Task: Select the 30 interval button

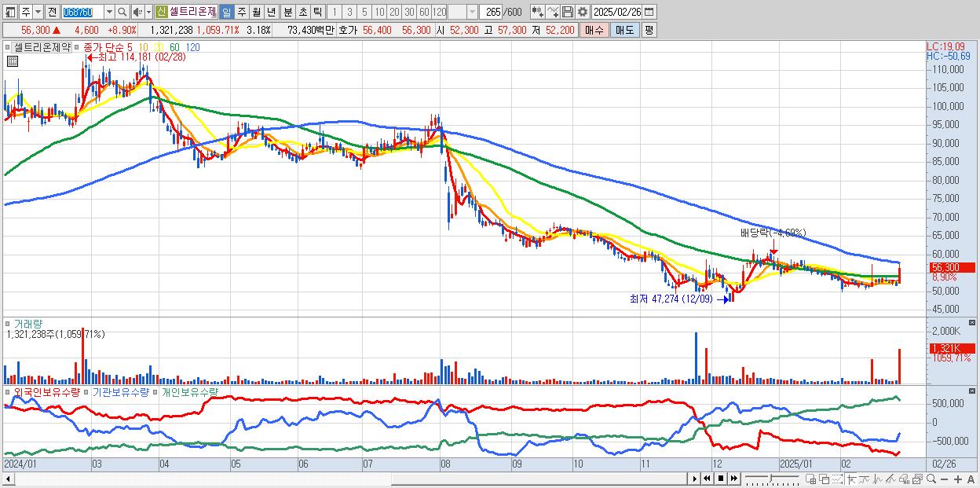Action: (x=409, y=12)
